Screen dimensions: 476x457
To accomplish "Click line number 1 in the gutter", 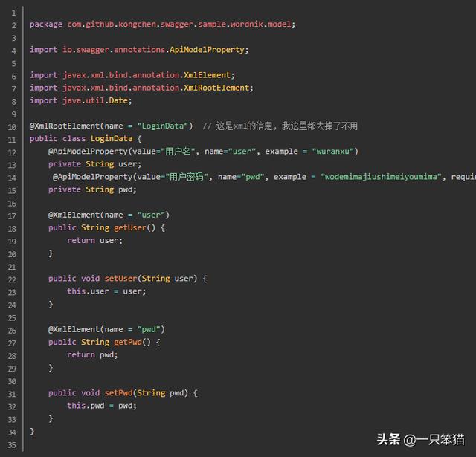I will (13, 13).
